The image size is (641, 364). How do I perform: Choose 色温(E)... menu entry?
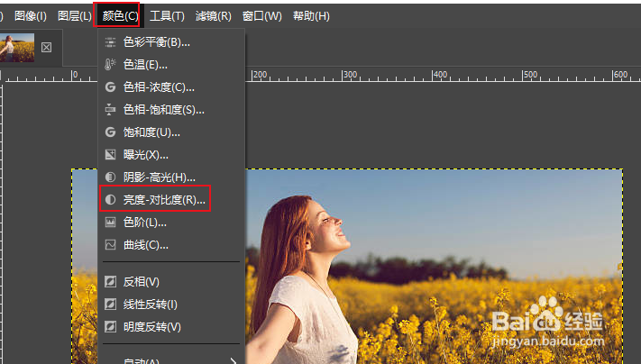pos(171,65)
